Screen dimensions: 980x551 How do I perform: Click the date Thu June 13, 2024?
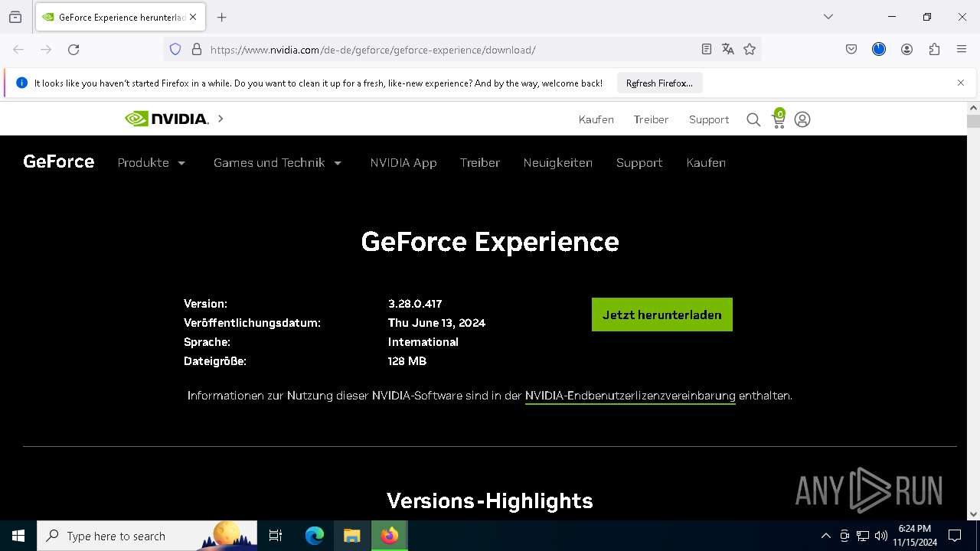(x=436, y=323)
